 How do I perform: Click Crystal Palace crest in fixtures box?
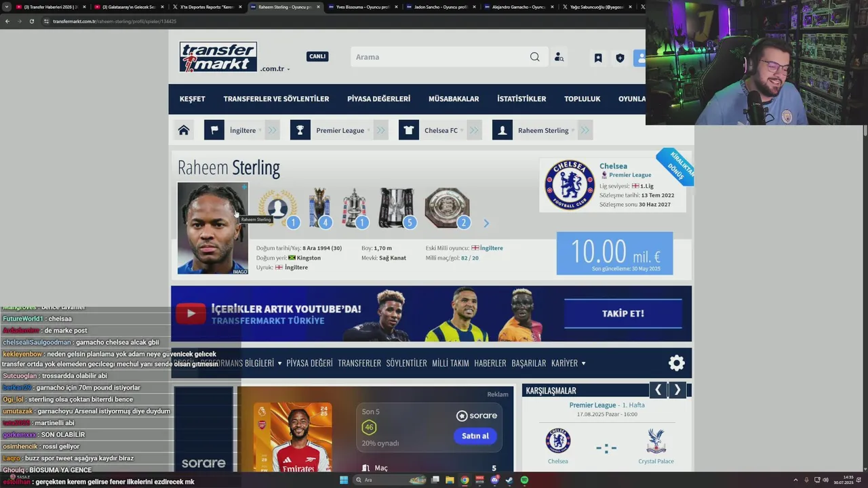[x=656, y=441]
